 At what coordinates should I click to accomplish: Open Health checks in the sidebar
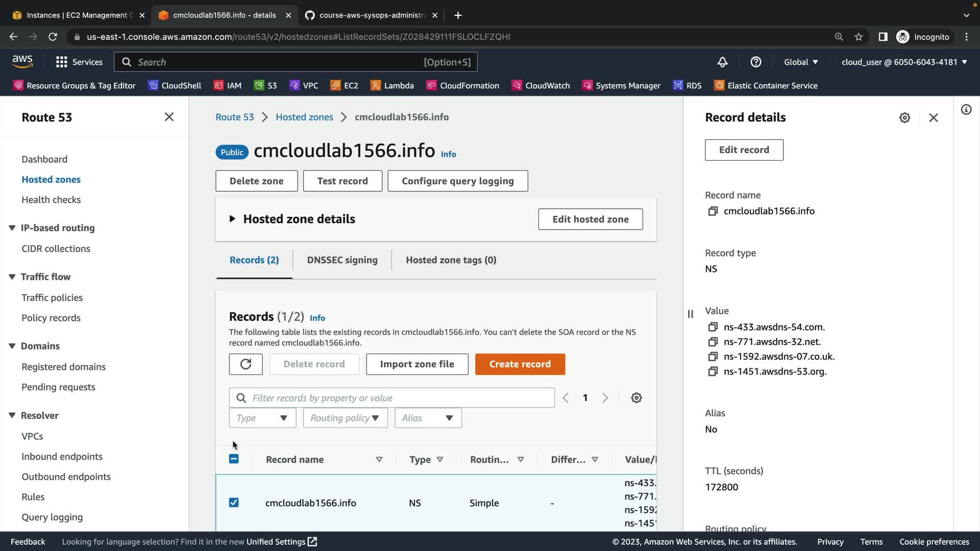(51, 200)
